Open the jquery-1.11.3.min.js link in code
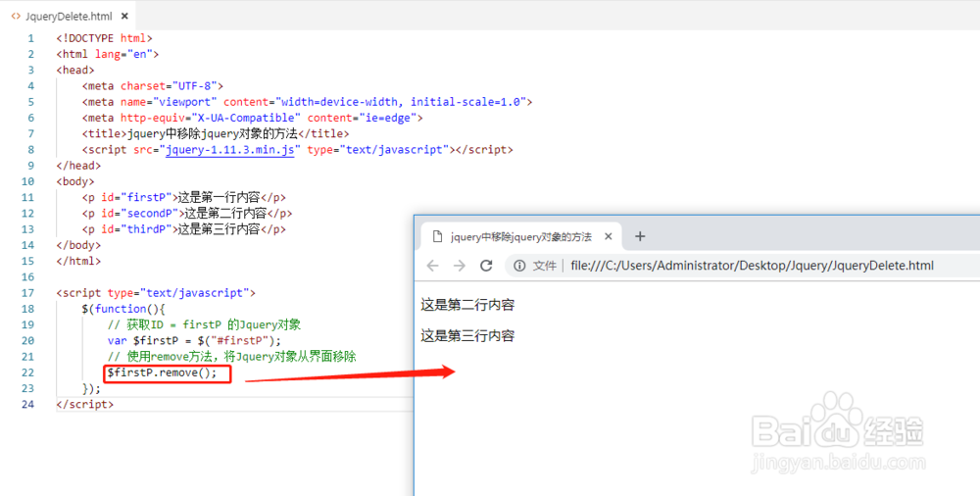980x496 pixels. (229, 150)
